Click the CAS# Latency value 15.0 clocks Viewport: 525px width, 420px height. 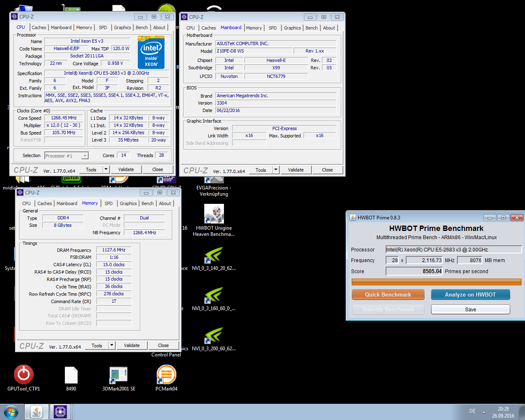[x=114, y=265]
